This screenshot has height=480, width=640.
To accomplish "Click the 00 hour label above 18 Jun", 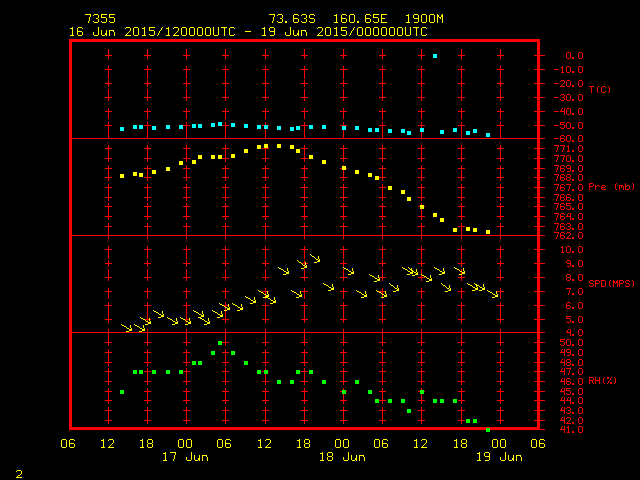I will [x=342, y=444].
